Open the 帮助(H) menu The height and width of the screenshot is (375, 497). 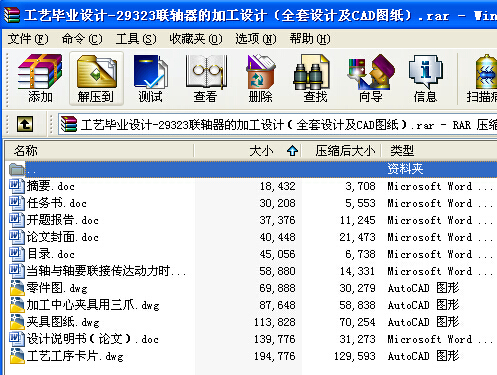click(x=310, y=39)
